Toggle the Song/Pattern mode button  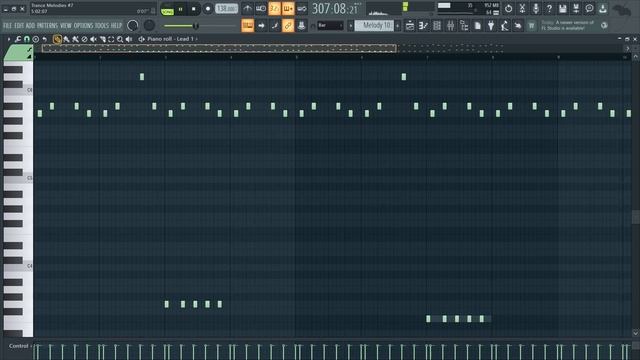coord(167,9)
